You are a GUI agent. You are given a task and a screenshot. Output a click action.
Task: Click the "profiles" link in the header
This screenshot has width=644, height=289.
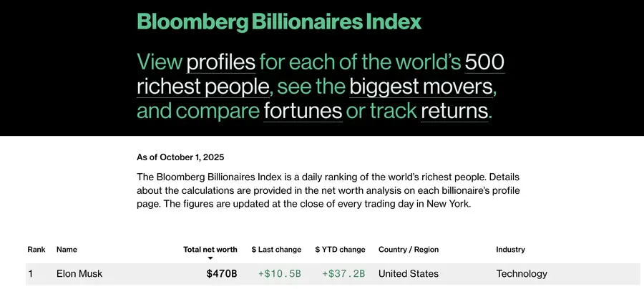point(220,62)
